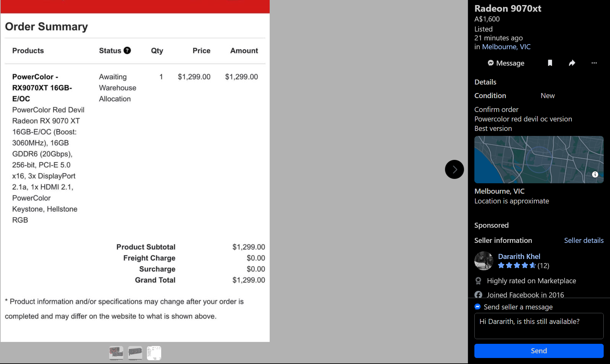Click the map info icon
The width and height of the screenshot is (610, 364).
pos(595,174)
